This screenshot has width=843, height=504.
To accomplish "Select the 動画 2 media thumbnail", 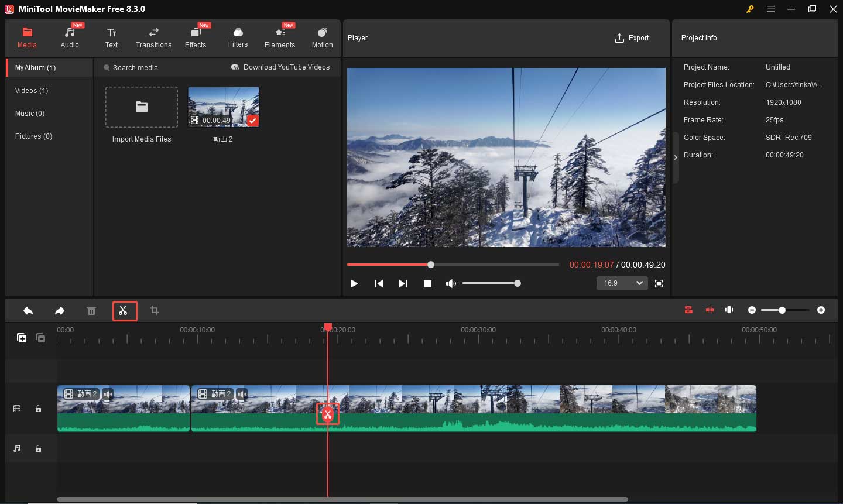I will pyautogui.click(x=224, y=107).
